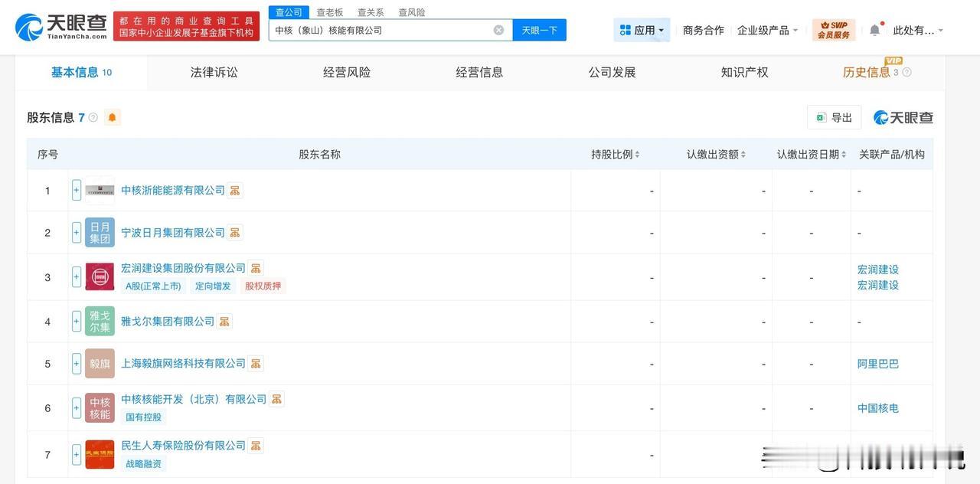Open equity structure icon for 中核浙能能源有限公司
This screenshot has width=980, height=484.
[x=235, y=190]
